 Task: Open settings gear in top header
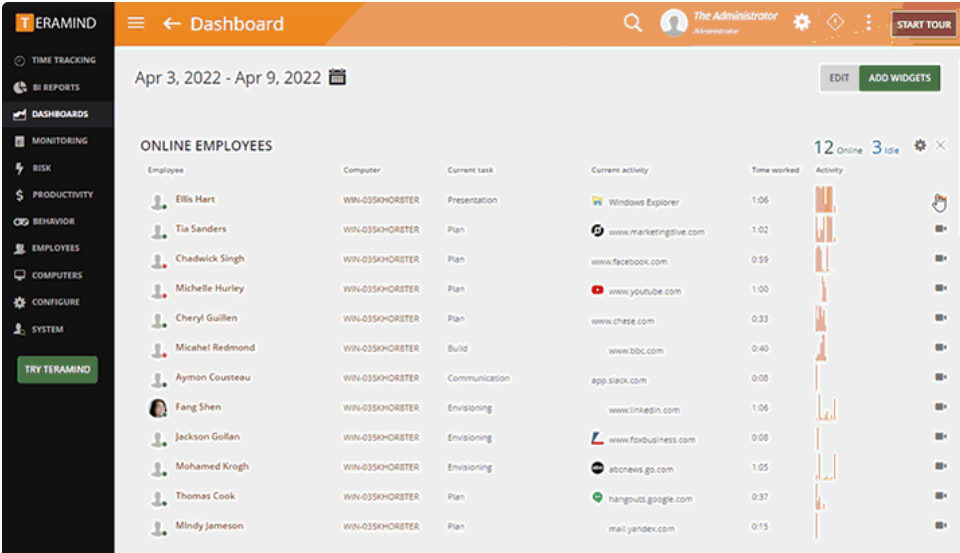click(x=801, y=23)
